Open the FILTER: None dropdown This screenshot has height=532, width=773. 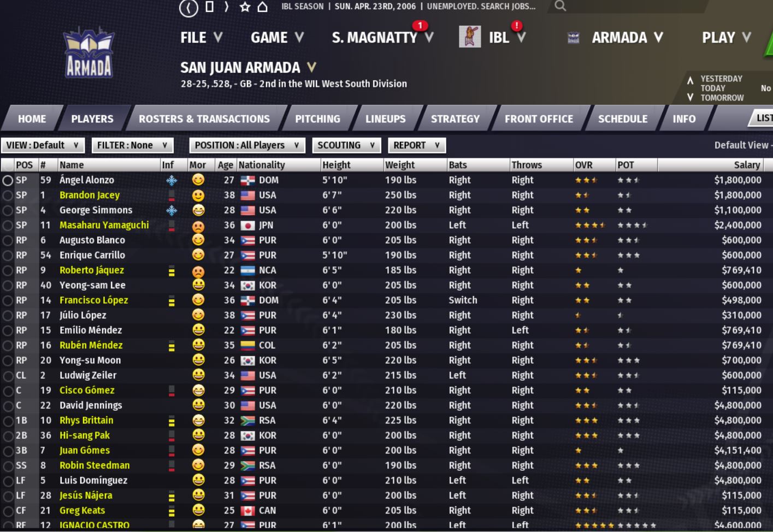tap(132, 145)
